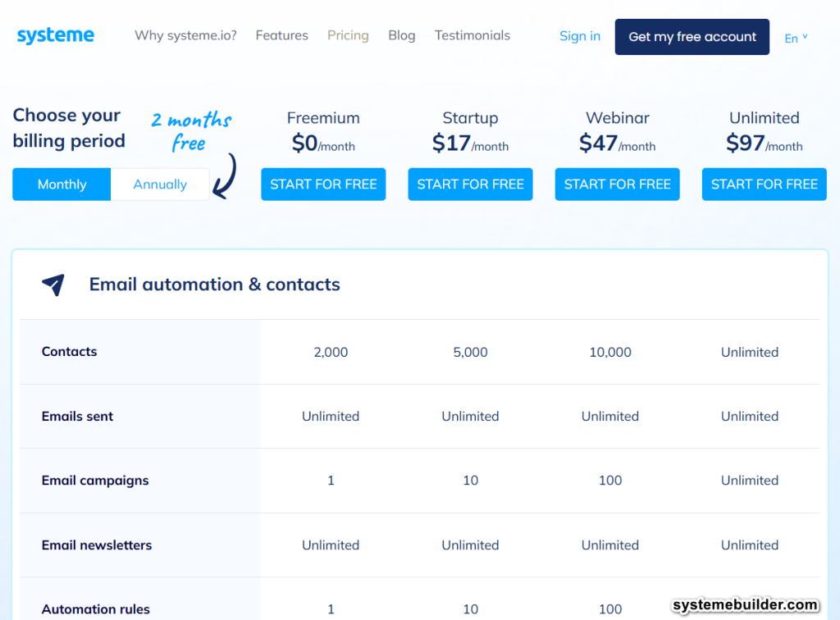
Task: Click Get my free account
Action: tap(692, 36)
